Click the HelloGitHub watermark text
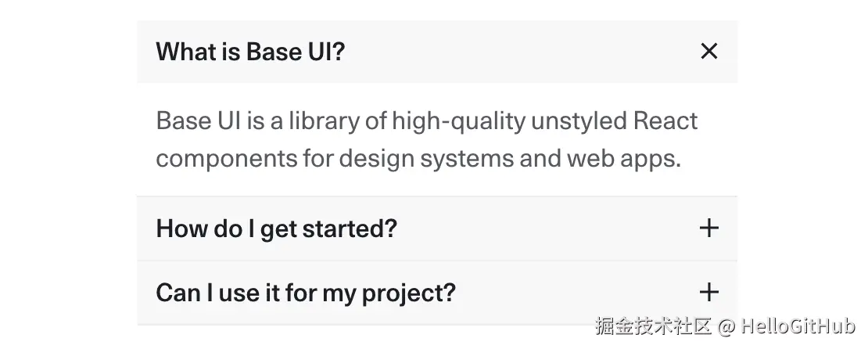 click(x=798, y=326)
